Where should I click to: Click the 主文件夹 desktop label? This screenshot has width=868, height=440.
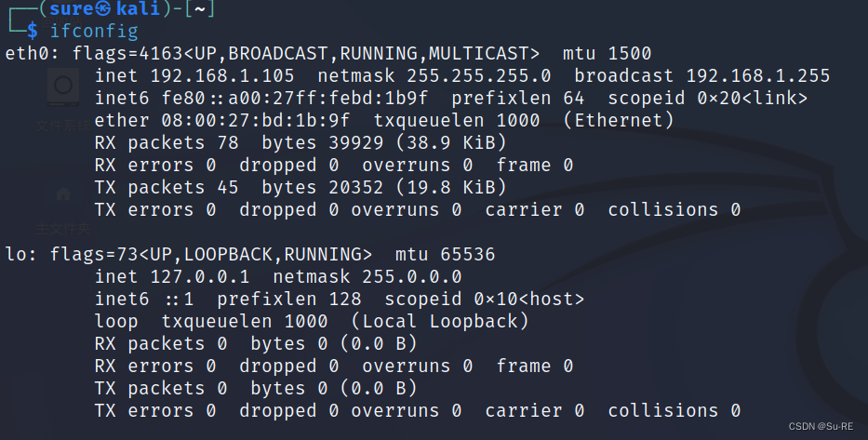coord(63,229)
